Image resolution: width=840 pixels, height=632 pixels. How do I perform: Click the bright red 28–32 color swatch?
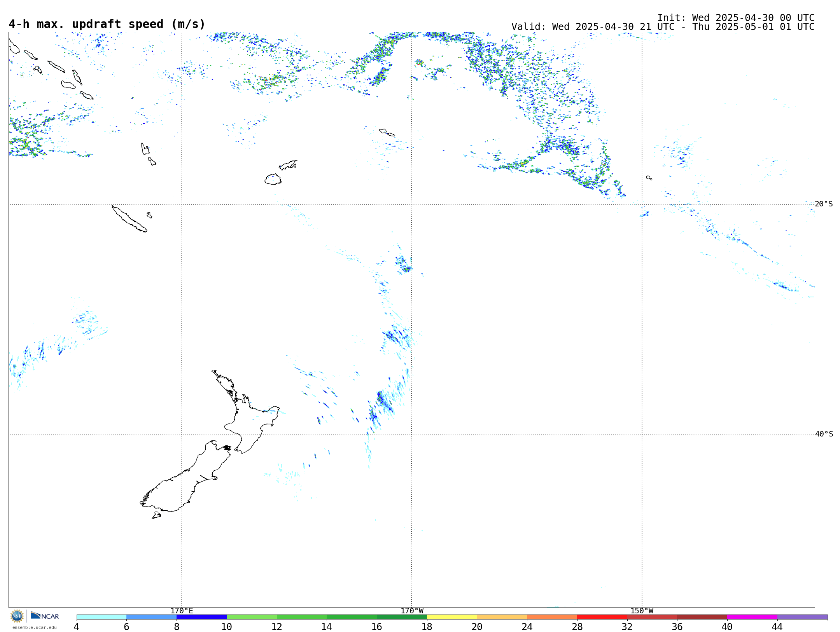[602, 617]
